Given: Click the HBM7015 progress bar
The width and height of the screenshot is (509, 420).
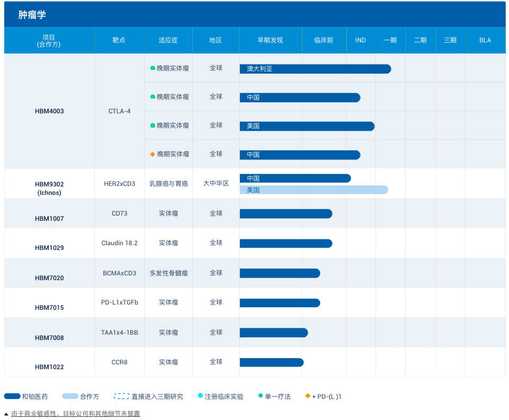Looking at the screenshot, I should [x=280, y=303].
